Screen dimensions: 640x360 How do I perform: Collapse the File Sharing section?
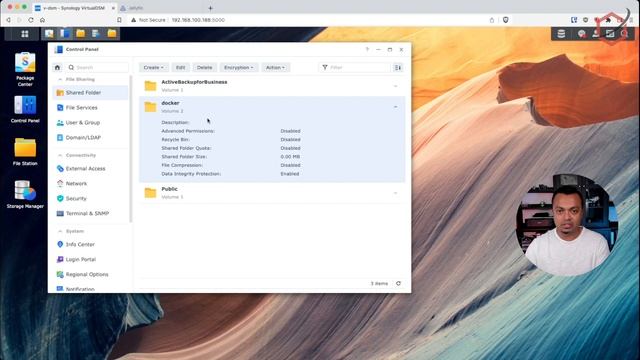click(x=60, y=79)
